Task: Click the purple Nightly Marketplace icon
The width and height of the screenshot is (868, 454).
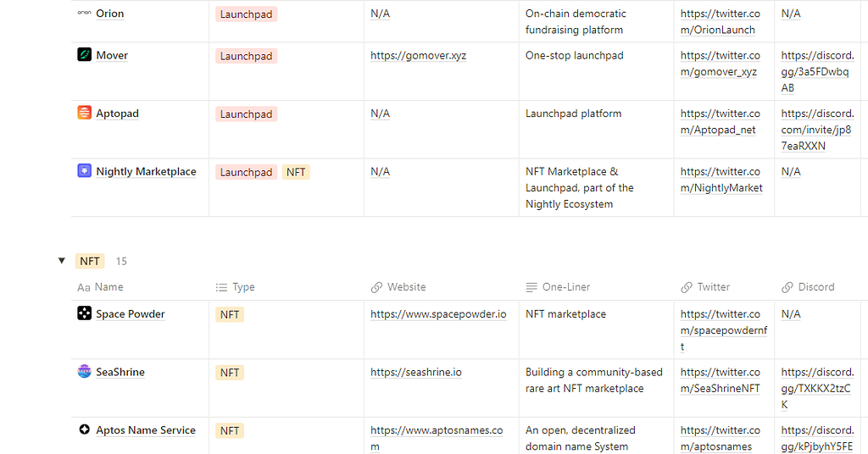Action: (84, 171)
